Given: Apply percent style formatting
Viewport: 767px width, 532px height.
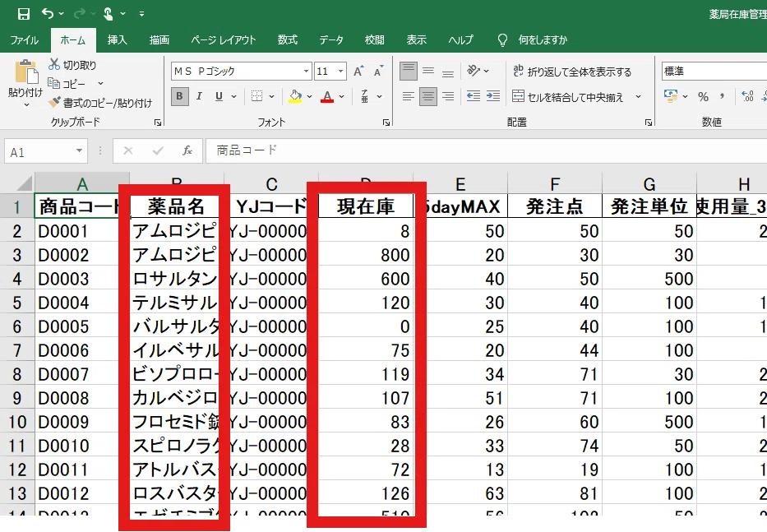Looking at the screenshot, I should click(x=704, y=96).
